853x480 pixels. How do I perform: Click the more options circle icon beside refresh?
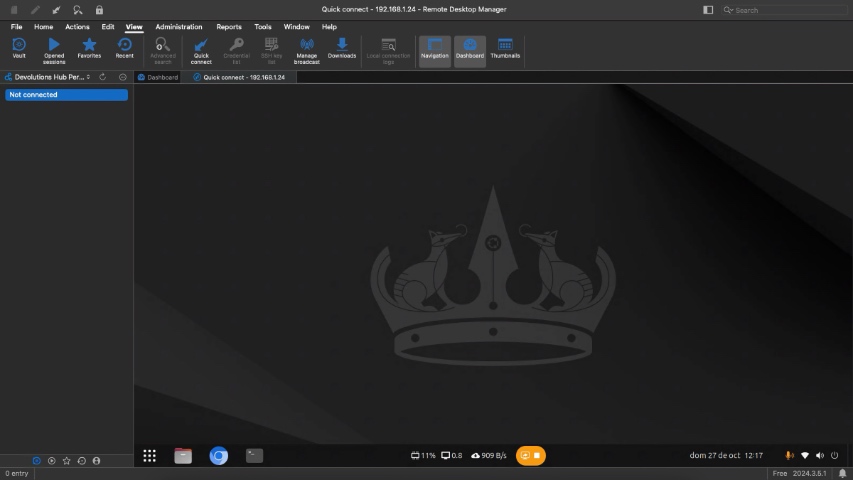click(122, 77)
